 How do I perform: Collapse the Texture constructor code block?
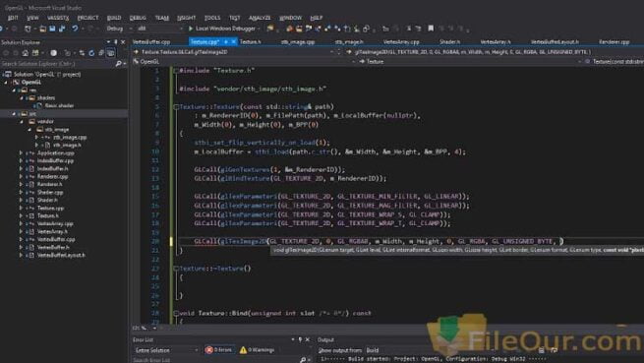pyautogui.click(x=176, y=107)
